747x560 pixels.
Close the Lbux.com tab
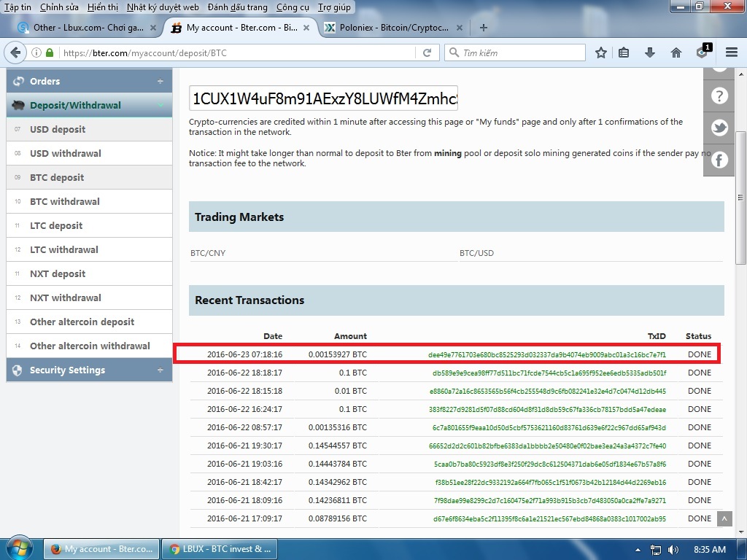coord(153,28)
